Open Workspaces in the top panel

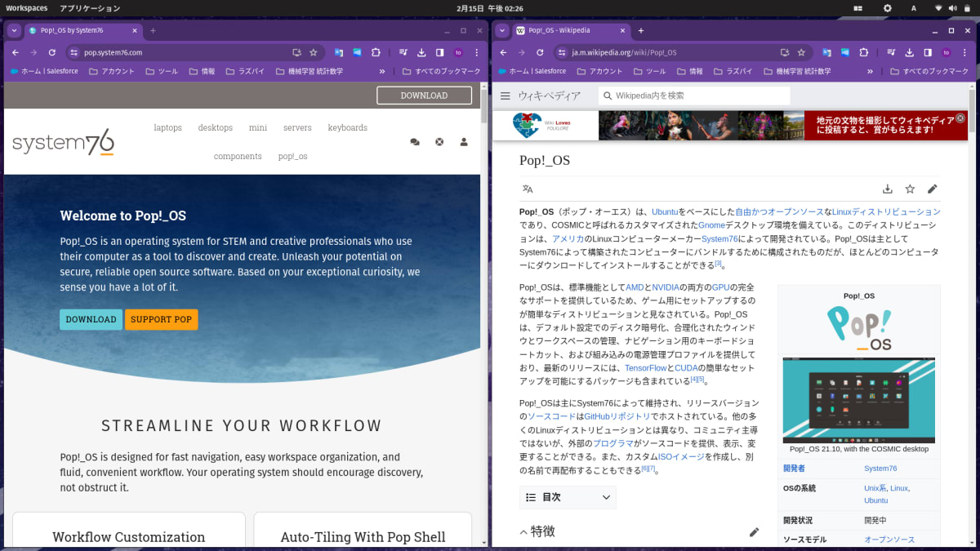[x=27, y=8]
